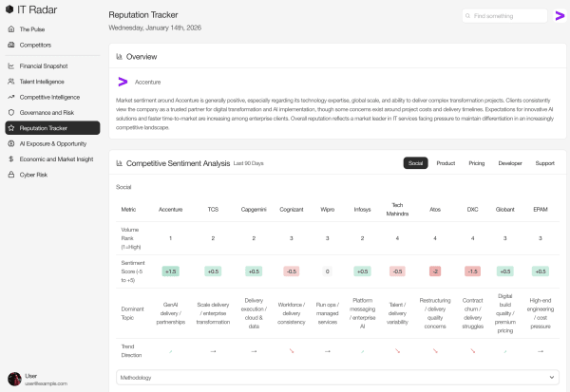The width and height of the screenshot is (570, 392).
Task: Click the Competitive Intelligence trend icon
Action: (x=11, y=97)
